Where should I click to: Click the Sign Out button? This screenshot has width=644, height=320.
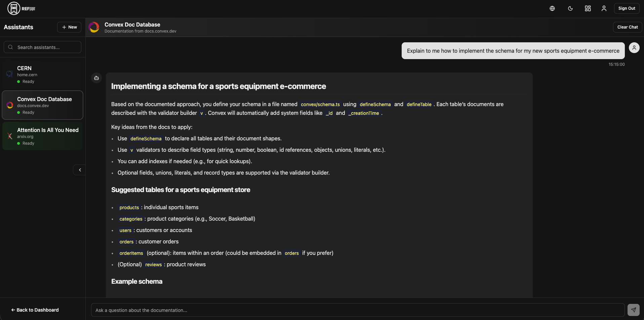627,8
